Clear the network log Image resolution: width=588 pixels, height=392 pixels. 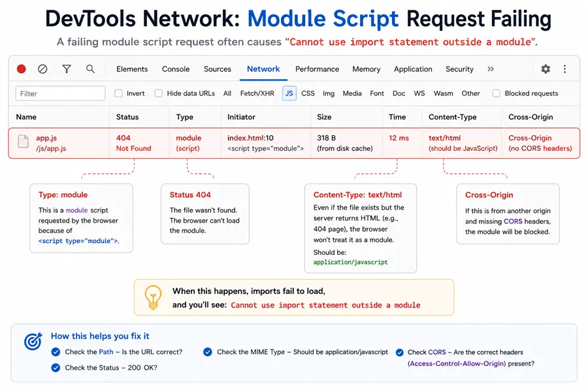pos(42,69)
